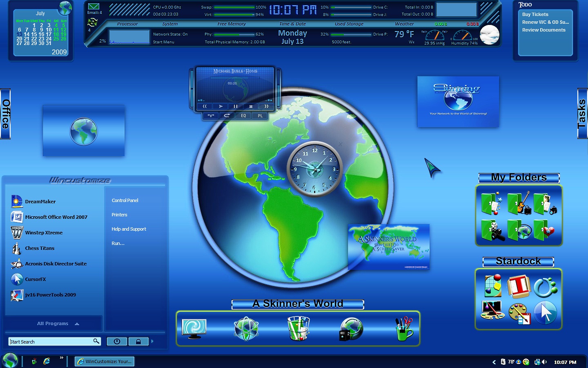
Task: Click the Start Menu label in system widget
Action: [x=163, y=42]
